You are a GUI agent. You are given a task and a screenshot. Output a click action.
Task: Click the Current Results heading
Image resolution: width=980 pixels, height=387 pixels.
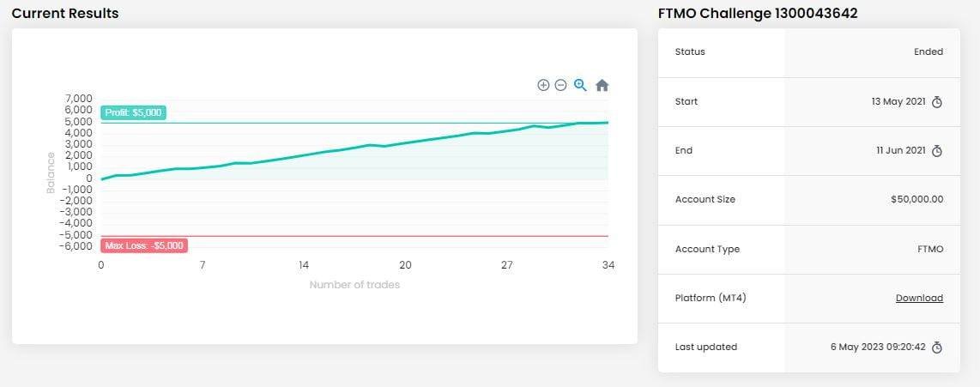65,14
